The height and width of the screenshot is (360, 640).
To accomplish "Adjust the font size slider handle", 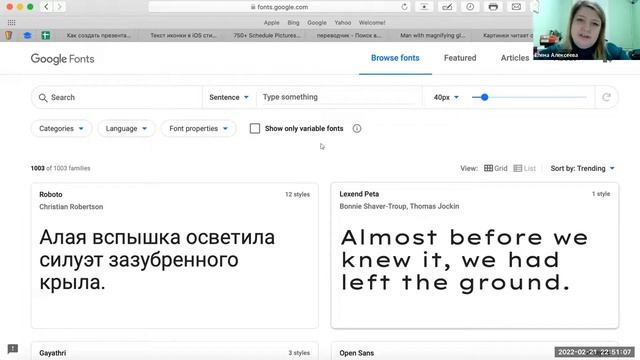I will [x=484, y=97].
